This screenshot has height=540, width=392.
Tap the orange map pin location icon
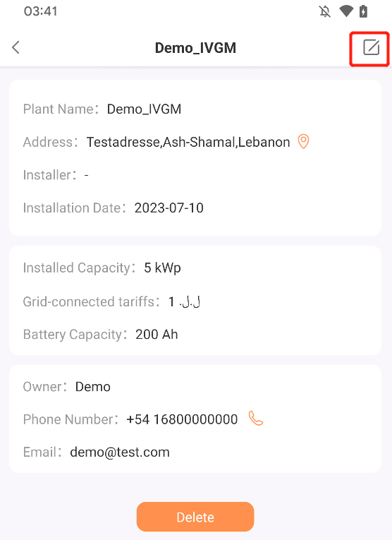coord(303,142)
